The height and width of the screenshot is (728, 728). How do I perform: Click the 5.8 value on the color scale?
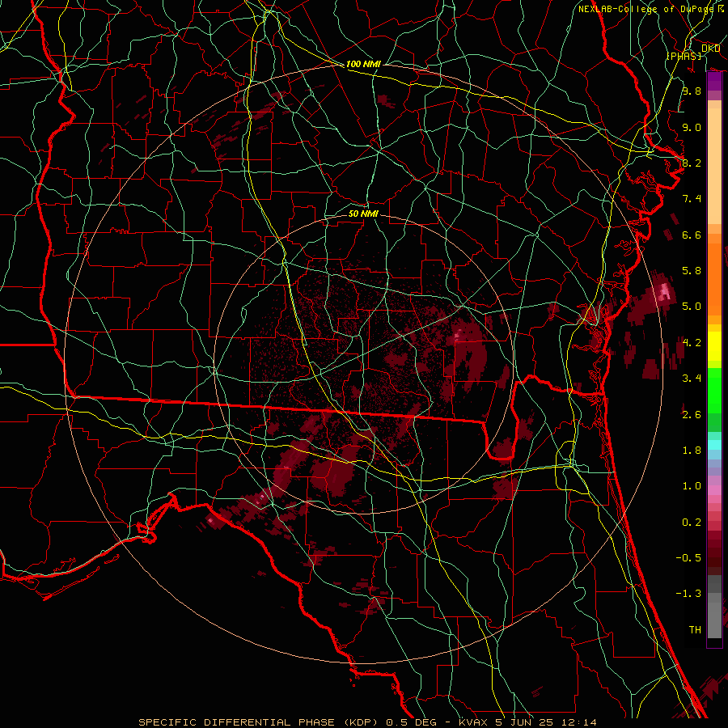692,271
